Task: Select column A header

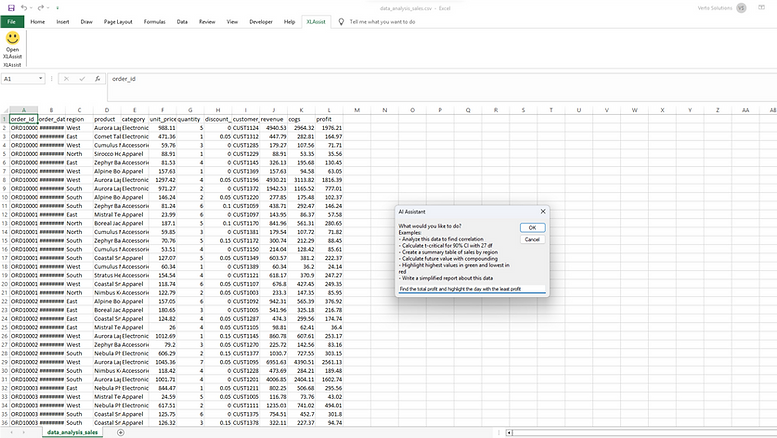Action: (x=23, y=110)
